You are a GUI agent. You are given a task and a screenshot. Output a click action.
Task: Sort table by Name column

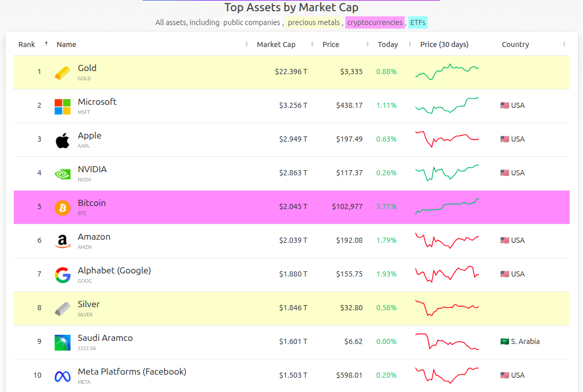152,44
